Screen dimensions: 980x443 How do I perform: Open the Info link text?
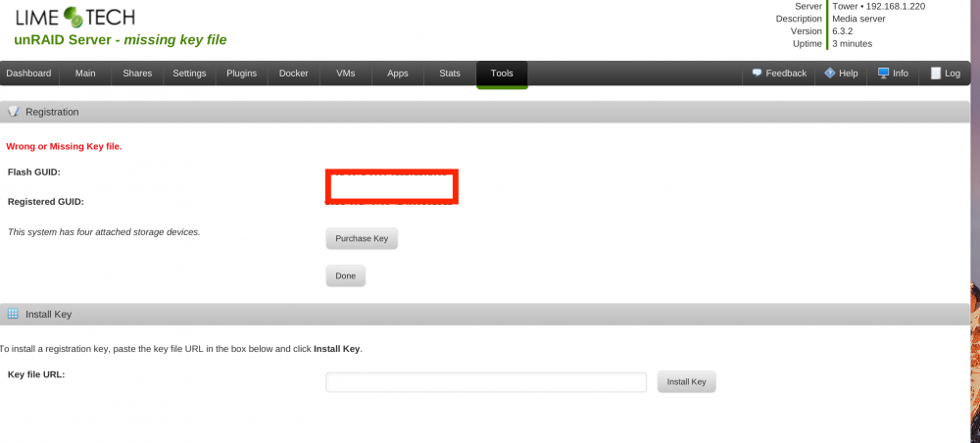(x=901, y=74)
